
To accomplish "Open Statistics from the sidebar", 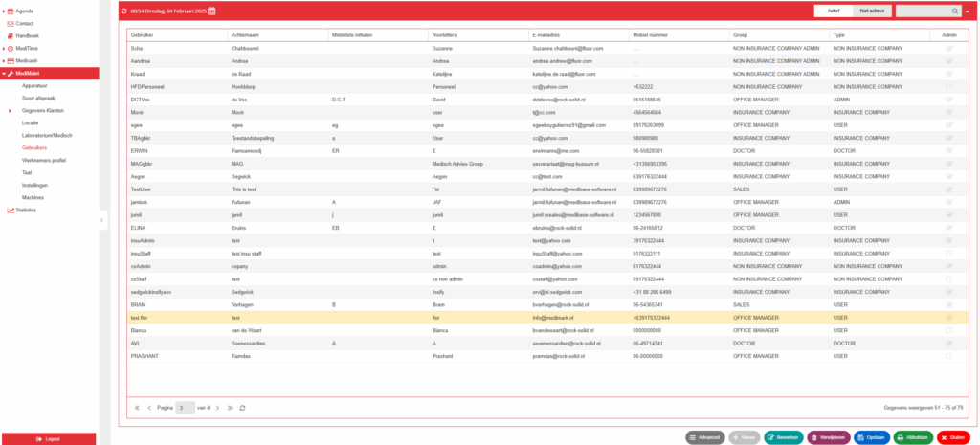I will (26, 210).
